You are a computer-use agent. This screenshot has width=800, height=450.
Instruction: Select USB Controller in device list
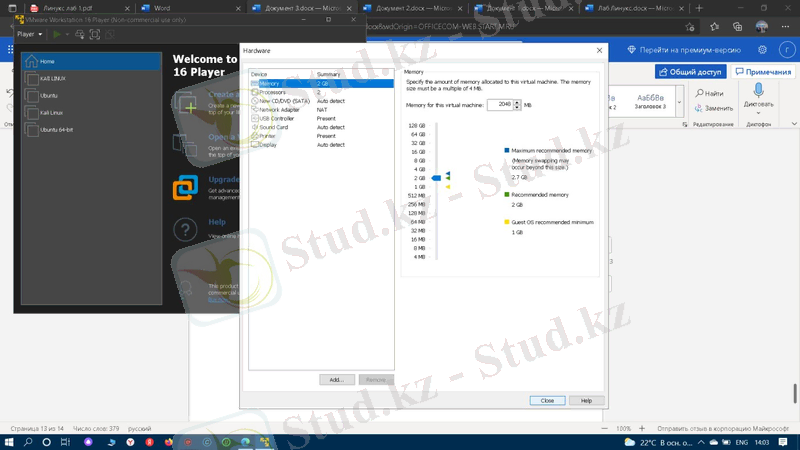pyautogui.click(x=276, y=119)
